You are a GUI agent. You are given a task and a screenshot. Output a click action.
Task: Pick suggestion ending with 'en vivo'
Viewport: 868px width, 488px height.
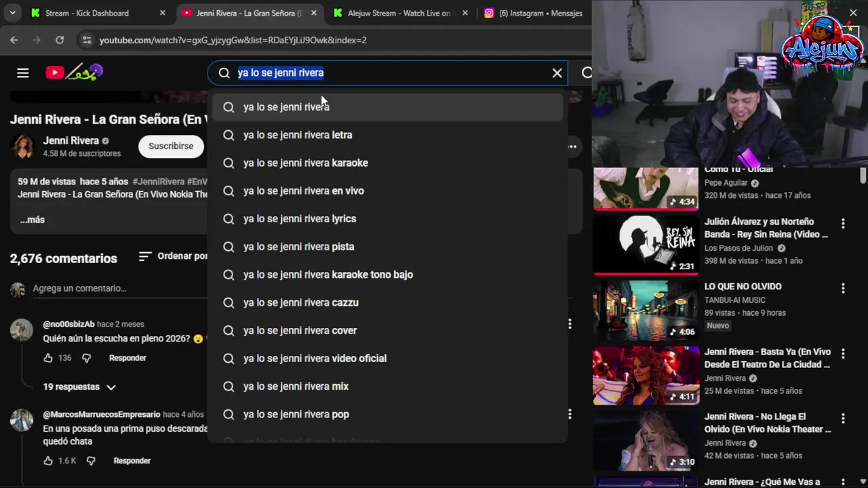point(387,190)
